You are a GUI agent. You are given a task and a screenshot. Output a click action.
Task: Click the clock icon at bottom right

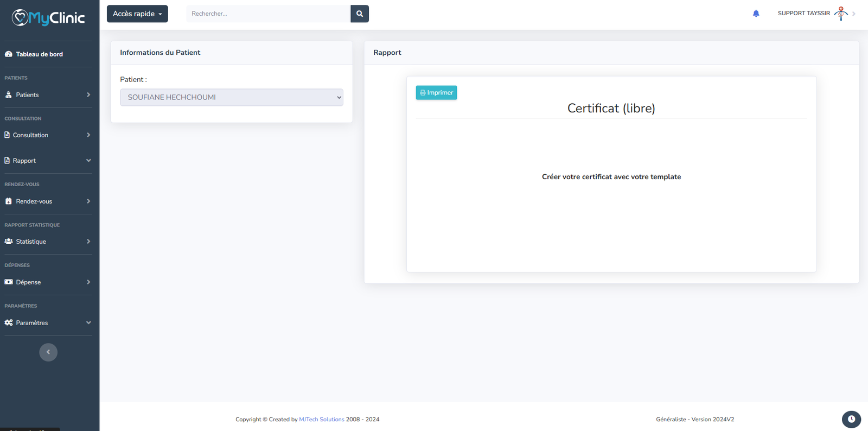tap(851, 419)
